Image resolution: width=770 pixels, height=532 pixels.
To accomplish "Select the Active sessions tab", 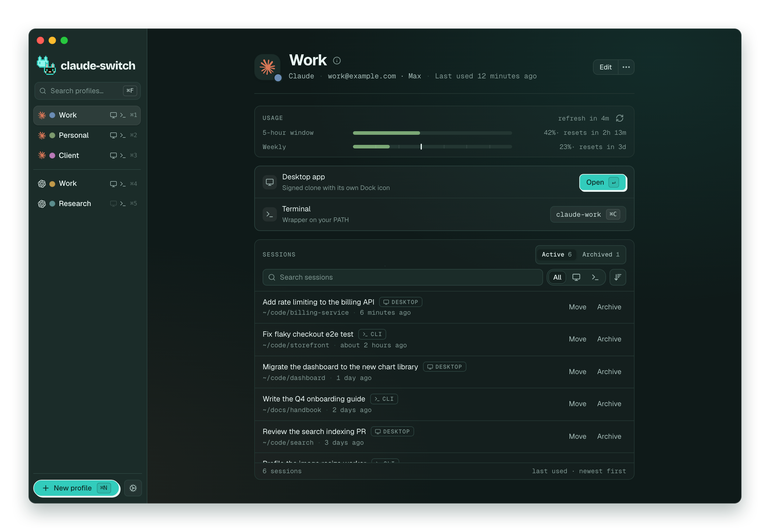I will [x=557, y=255].
